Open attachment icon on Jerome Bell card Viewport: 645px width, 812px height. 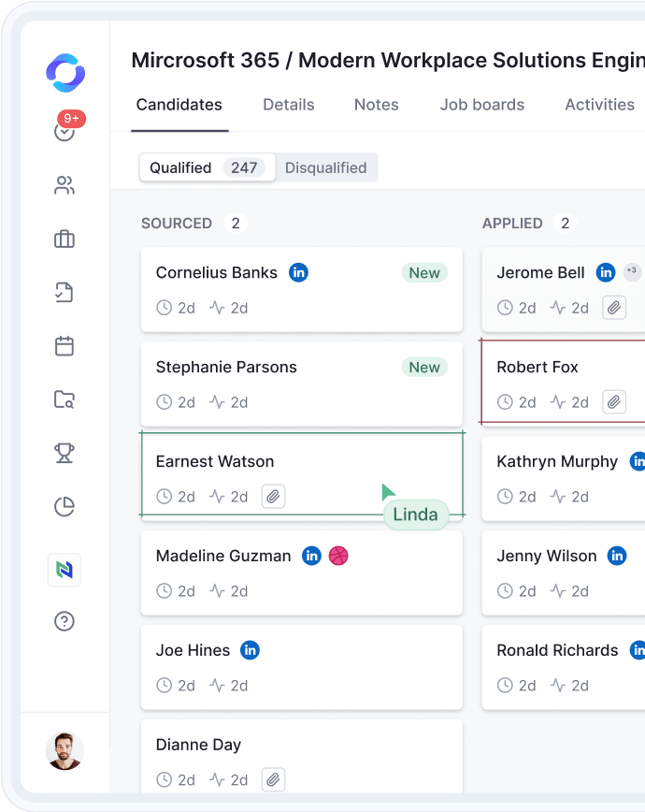(614, 308)
